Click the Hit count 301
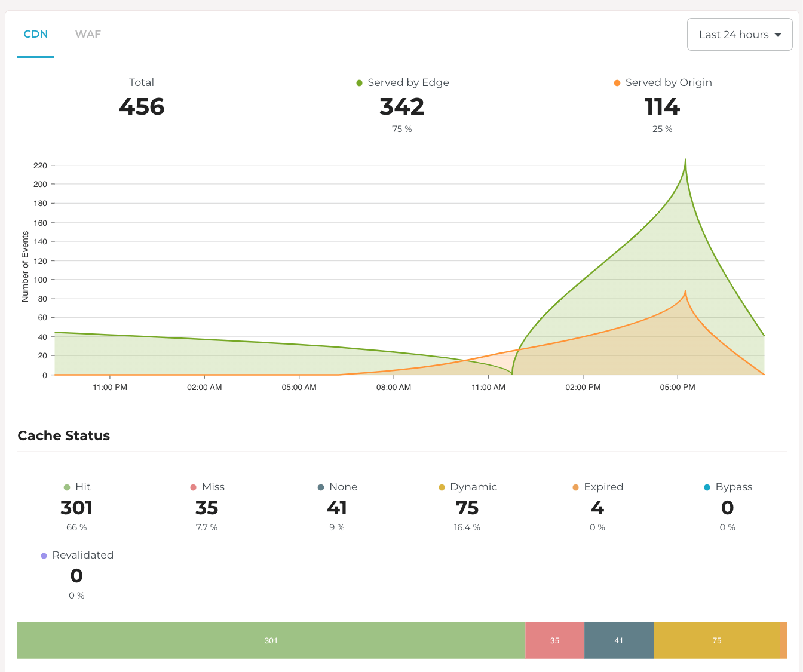The height and width of the screenshot is (672, 803). [x=76, y=508]
